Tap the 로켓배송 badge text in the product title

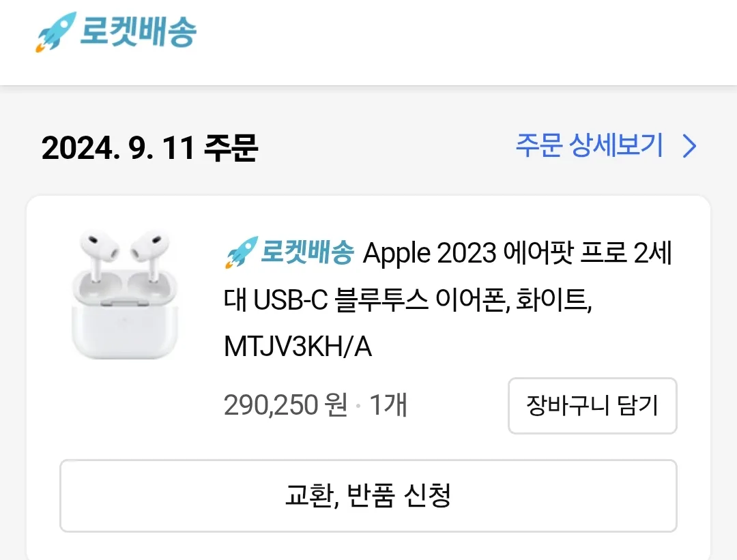click(x=307, y=254)
